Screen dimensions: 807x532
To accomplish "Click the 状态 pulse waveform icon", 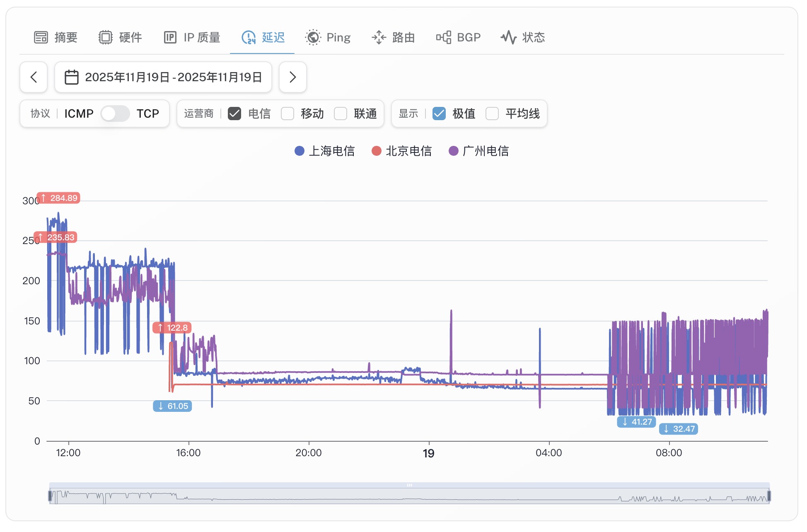I will (508, 38).
